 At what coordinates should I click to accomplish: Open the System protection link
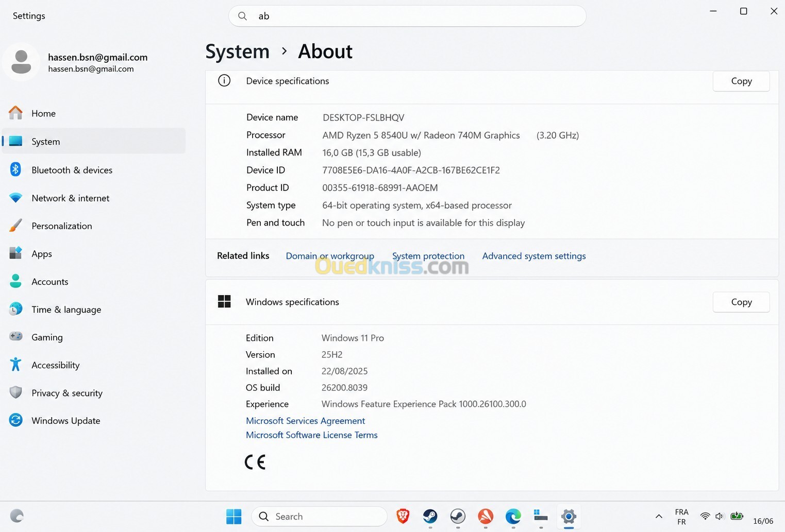coord(428,256)
